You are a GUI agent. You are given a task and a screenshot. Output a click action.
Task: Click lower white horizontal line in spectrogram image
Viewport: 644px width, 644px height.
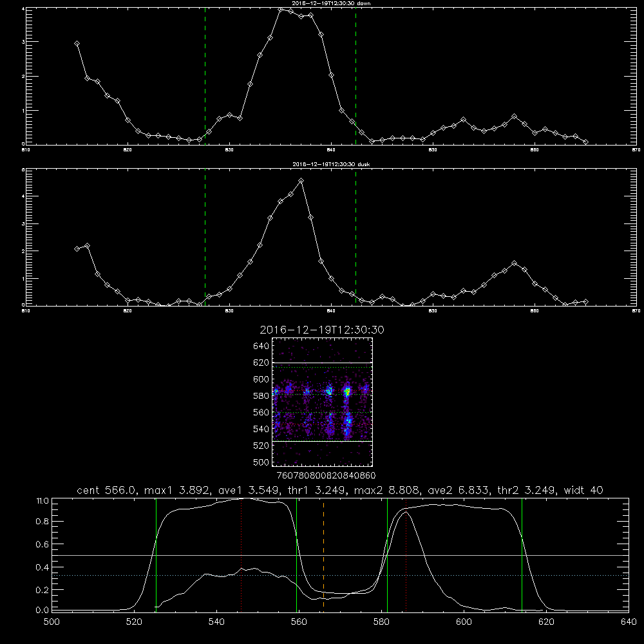pos(323,441)
